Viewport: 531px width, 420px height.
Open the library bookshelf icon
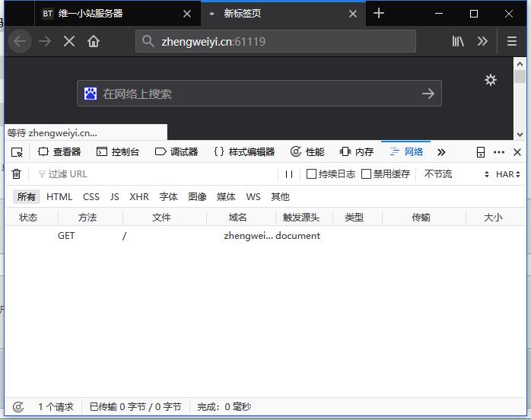pyautogui.click(x=458, y=41)
